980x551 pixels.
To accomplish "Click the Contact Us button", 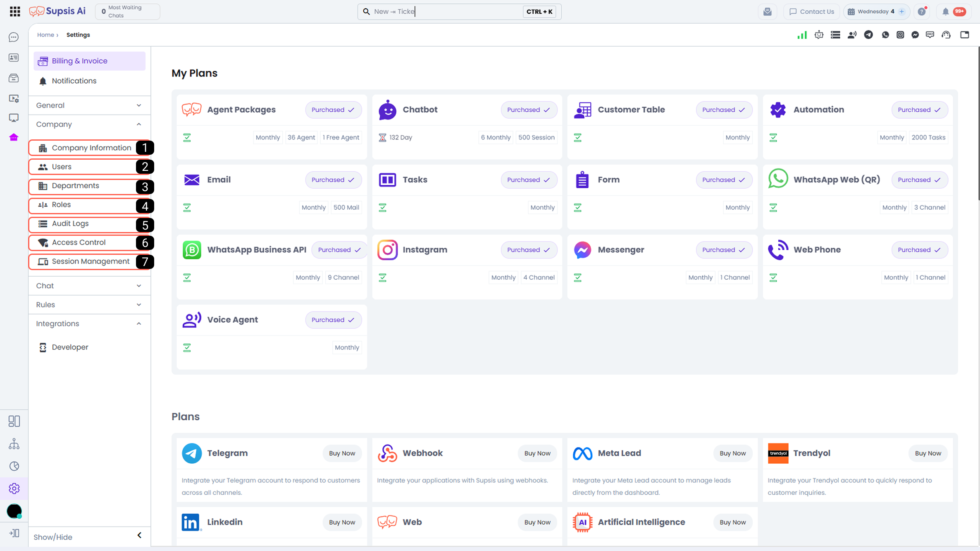I will click(812, 12).
